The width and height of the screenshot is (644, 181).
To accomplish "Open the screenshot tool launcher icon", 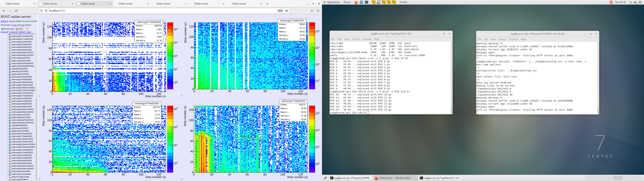I will tap(379, 2).
